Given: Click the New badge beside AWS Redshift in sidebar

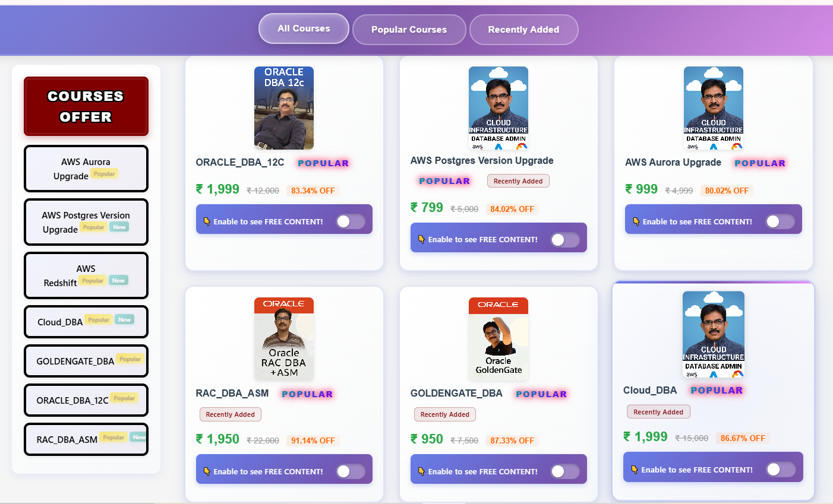Looking at the screenshot, I should click(x=119, y=281).
